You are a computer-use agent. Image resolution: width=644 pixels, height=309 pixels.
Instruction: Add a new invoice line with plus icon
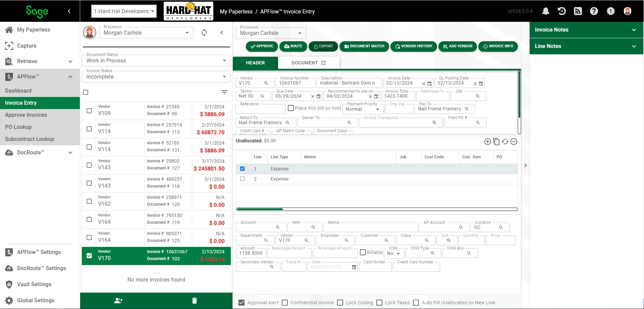click(488, 142)
